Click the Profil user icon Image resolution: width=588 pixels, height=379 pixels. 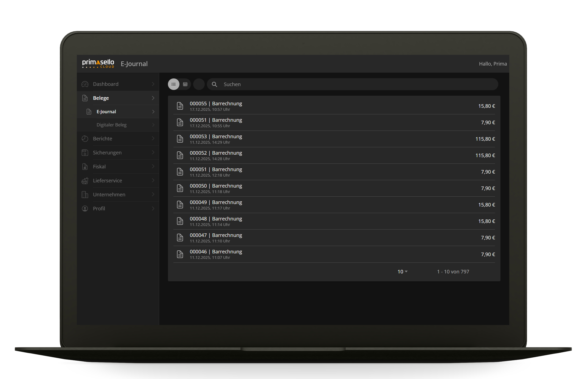tap(85, 208)
